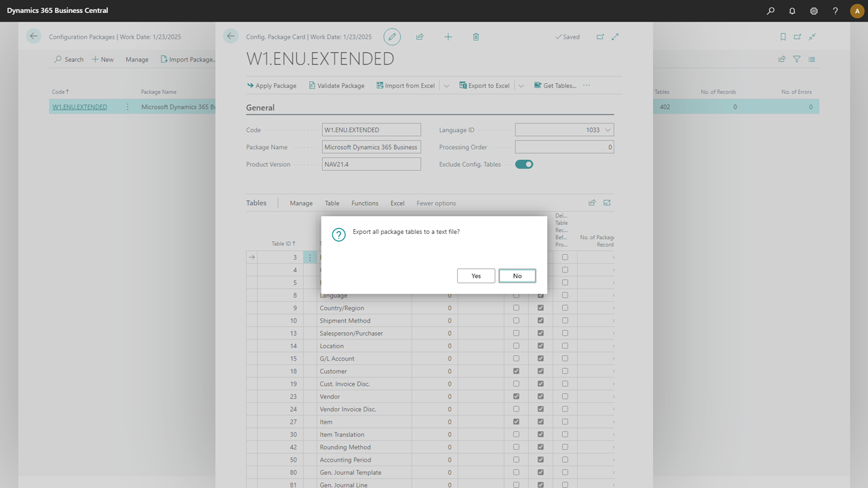Image resolution: width=868 pixels, height=488 pixels.
Task: Open the share icon beside the edit pencil
Action: pos(420,37)
